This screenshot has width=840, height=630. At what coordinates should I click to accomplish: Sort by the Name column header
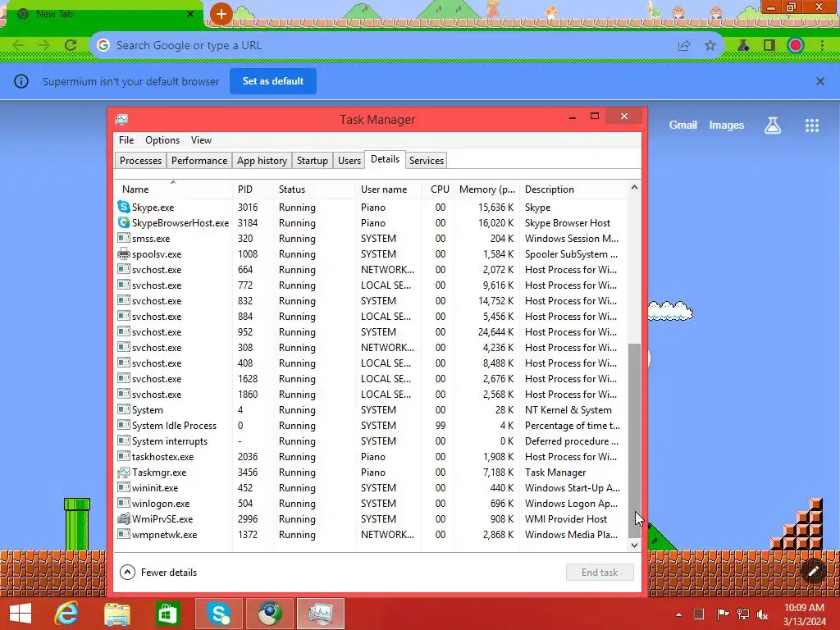click(174, 189)
